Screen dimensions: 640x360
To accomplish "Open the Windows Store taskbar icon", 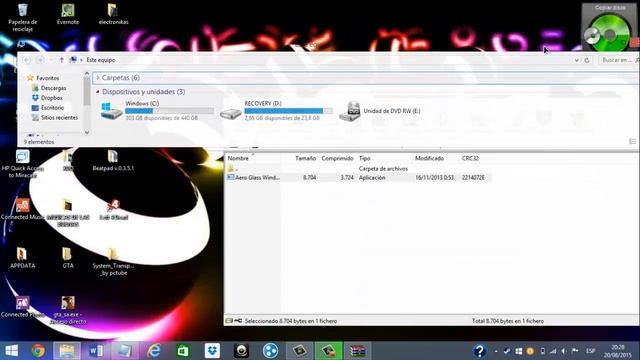I will (183, 351).
